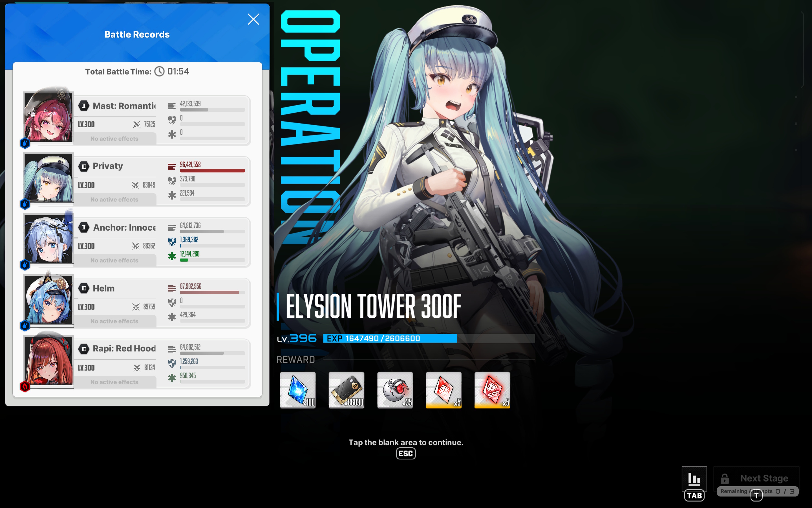Open battle statistics chart icon
Image resolution: width=812 pixels, height=508 pixels.
pos(694,478)
